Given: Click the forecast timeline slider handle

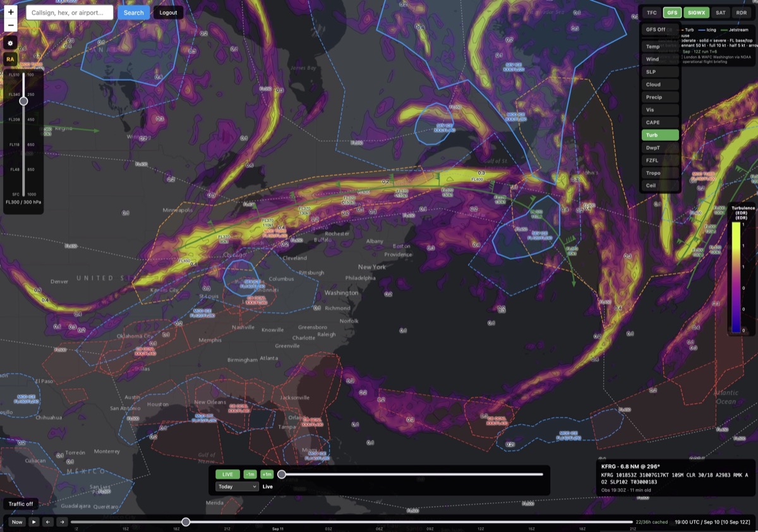Looking at the screenshot, I should pos(186,522).
